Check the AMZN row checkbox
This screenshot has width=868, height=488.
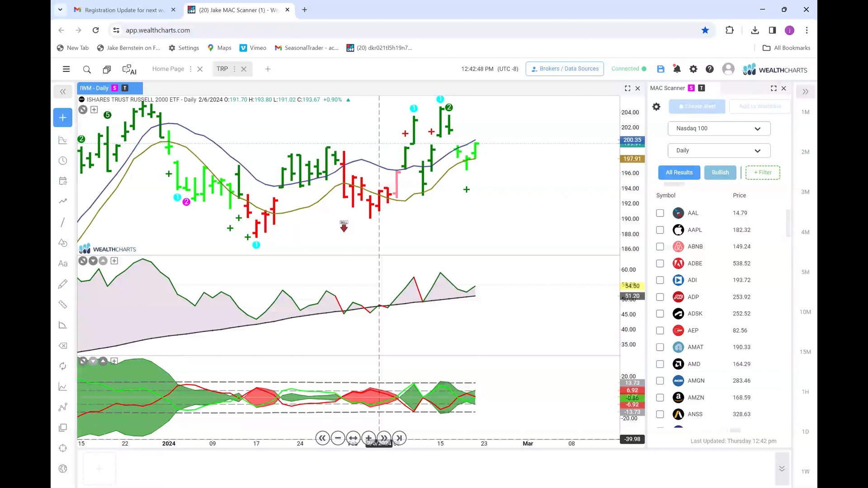[x=660, y=398]
